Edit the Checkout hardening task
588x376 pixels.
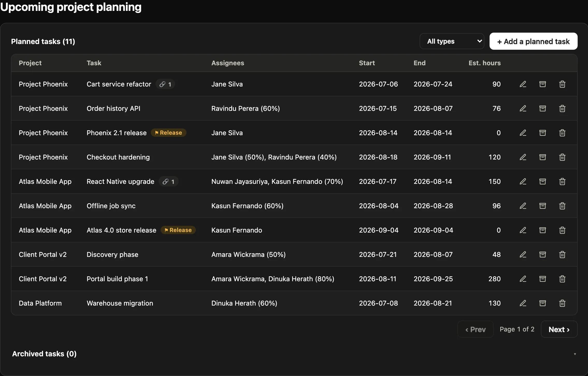[x=523, y=157]
